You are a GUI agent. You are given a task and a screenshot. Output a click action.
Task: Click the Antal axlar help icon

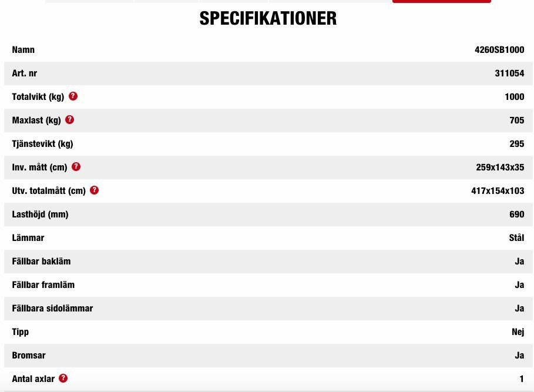tap(63, 378)
